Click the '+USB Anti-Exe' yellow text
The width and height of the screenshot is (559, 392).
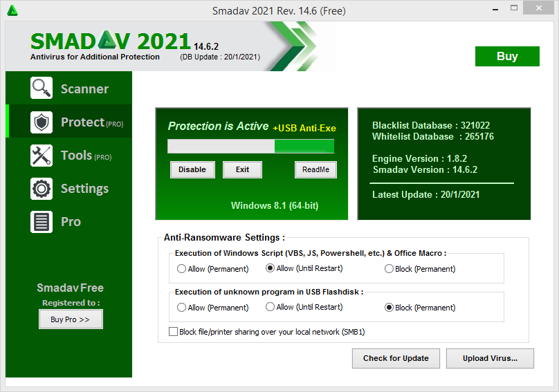(x=304, y=128)
